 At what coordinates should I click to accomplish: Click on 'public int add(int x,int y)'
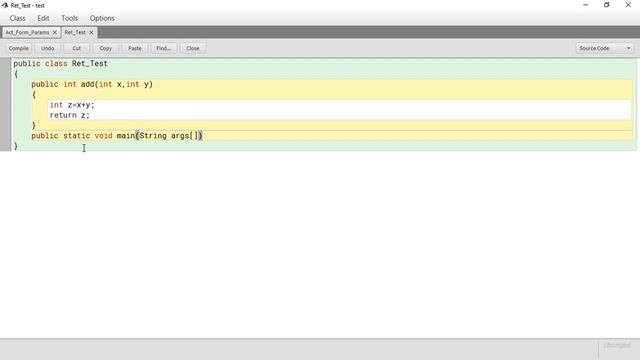(x=92, y=84)
